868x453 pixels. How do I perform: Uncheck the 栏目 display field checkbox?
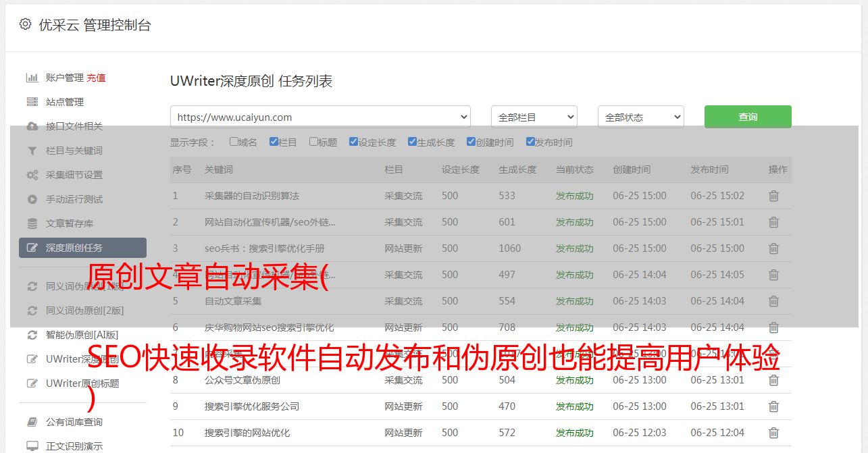click(274, 142)
